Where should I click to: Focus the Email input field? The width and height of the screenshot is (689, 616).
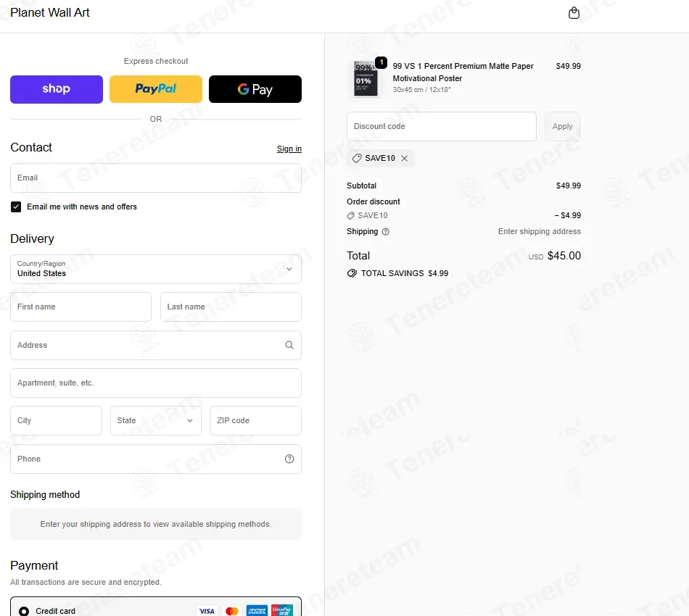click(x=155, y=178)
